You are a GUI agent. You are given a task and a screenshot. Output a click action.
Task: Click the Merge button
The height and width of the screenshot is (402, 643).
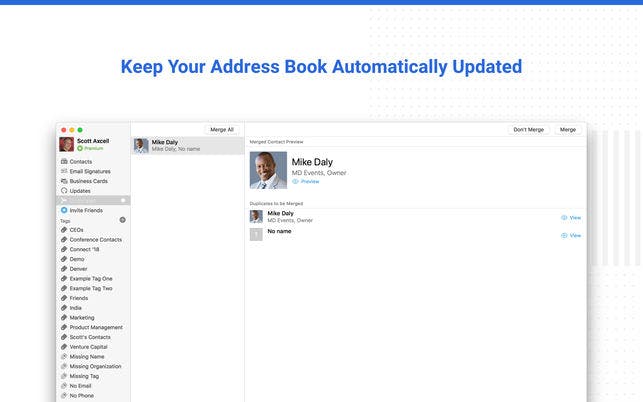pos(568,130)
